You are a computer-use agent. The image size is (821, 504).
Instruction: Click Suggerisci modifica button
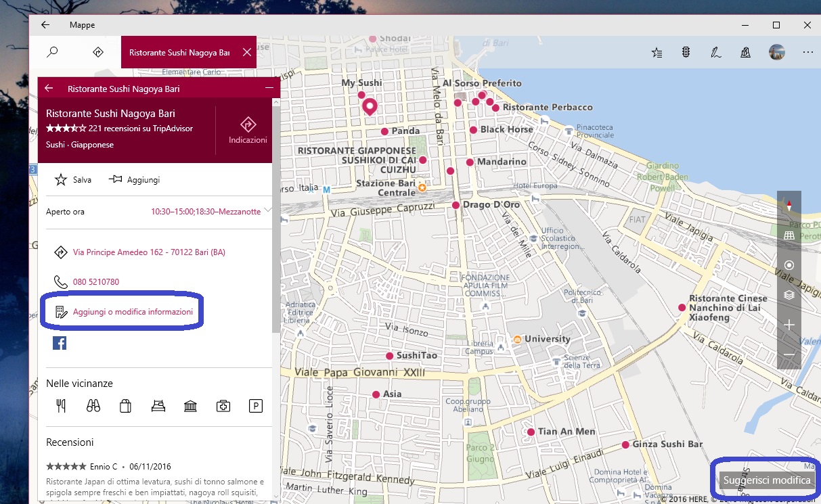(x=767, y=480)
